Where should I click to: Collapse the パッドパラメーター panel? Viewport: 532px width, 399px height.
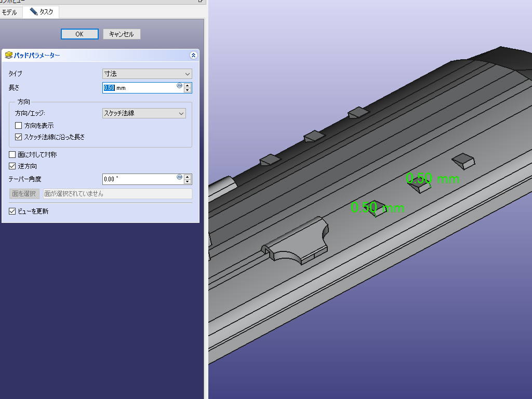[x=193, y=55]
